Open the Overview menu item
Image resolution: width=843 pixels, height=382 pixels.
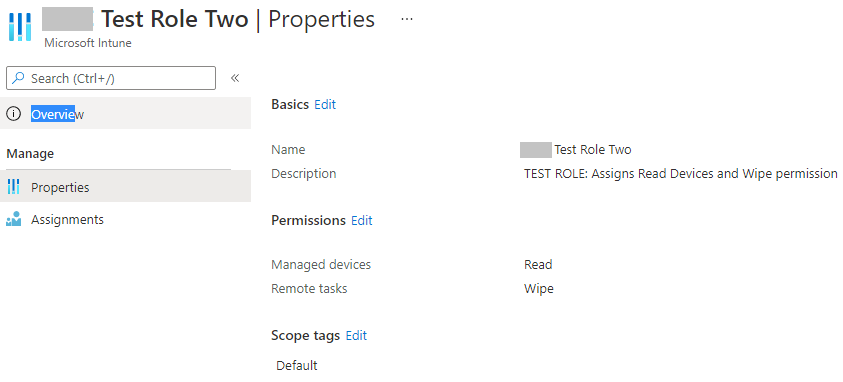click(125, 113)
